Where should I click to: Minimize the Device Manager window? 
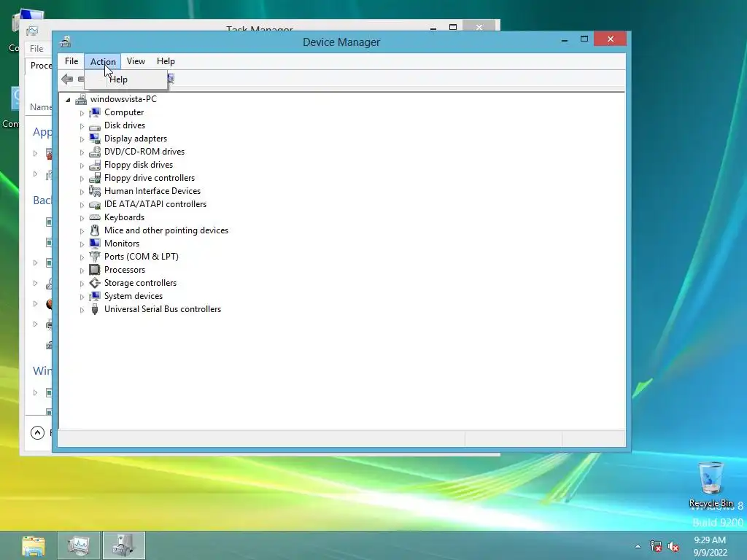tap(565, 40)
